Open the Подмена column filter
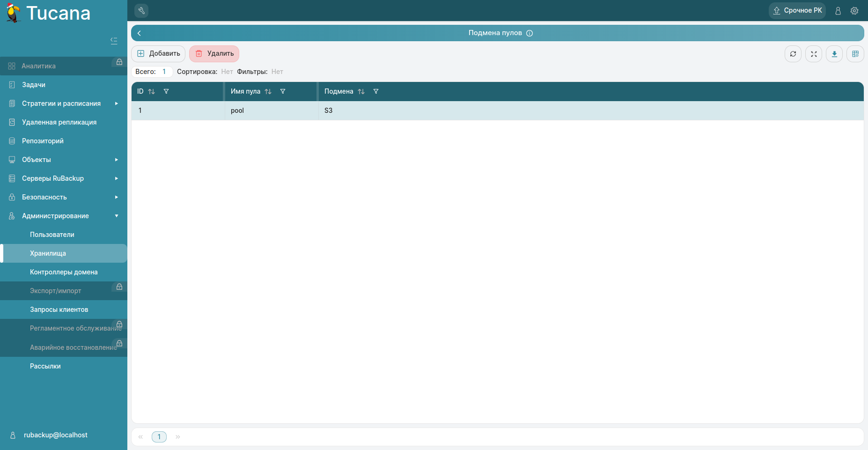 click(376, 91)
